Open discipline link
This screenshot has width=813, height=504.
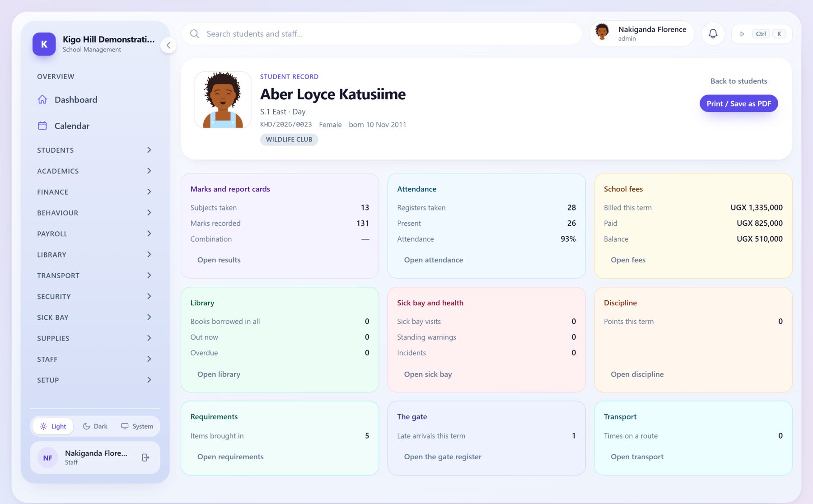point(637,374)
